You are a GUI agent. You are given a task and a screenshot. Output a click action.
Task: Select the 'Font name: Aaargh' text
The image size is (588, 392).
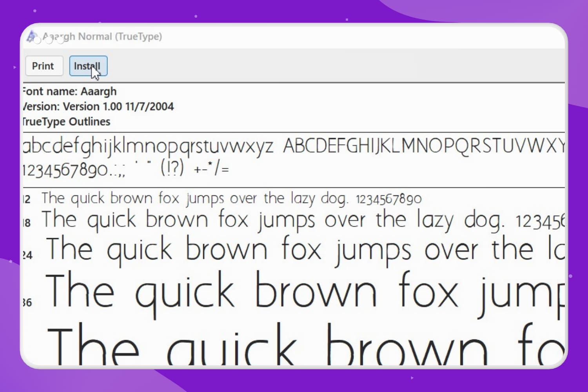69,91
